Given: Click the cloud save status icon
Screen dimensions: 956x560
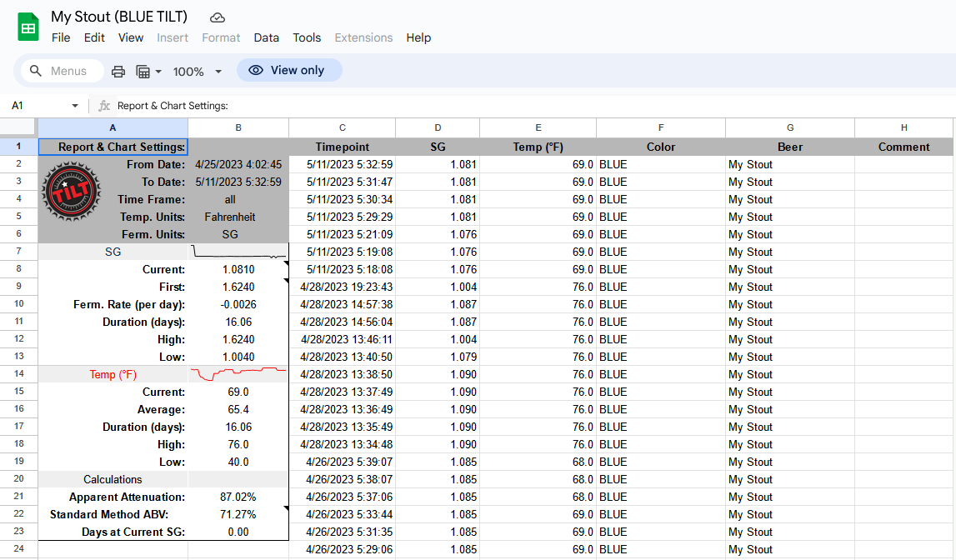Looking at the screenshot, I should tap(218, 16).
